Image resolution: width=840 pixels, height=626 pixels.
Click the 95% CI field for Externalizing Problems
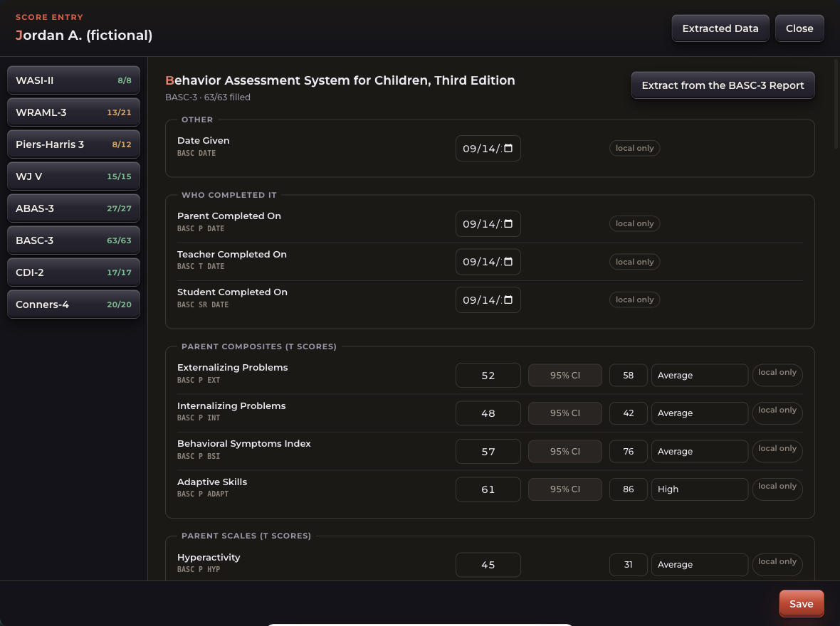[x=565, y=376]
